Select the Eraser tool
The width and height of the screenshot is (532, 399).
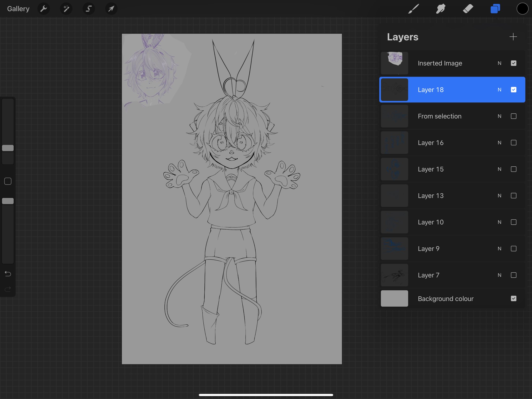coord(468,9)
